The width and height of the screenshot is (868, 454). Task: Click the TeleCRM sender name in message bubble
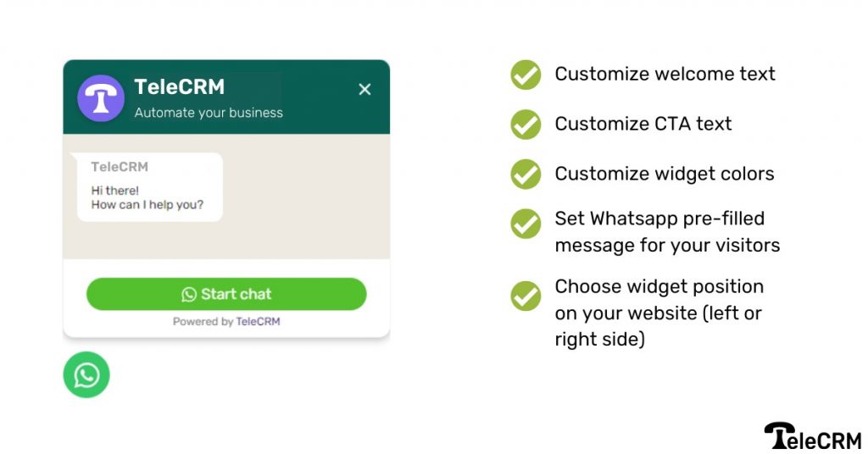[x=120, y=167]
